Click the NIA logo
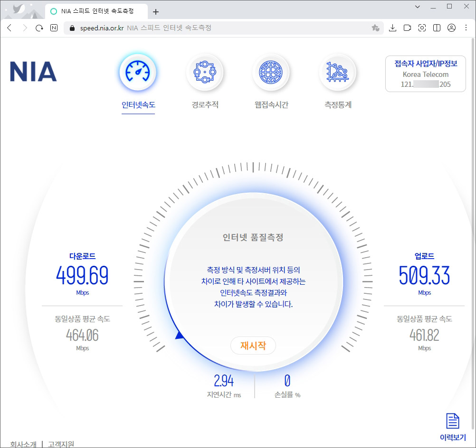The image size is (476, 448). (33, 72)
